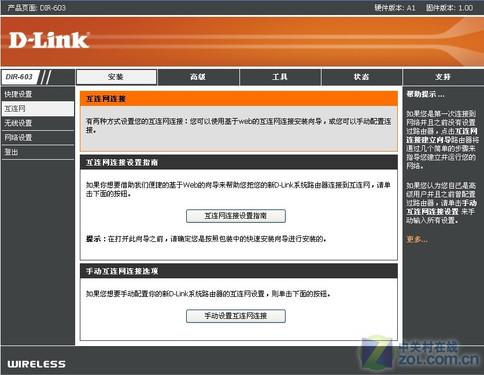Click the 互连网连接设置指南 section header bar
The image size is (484, 375).
click(239, 162)
